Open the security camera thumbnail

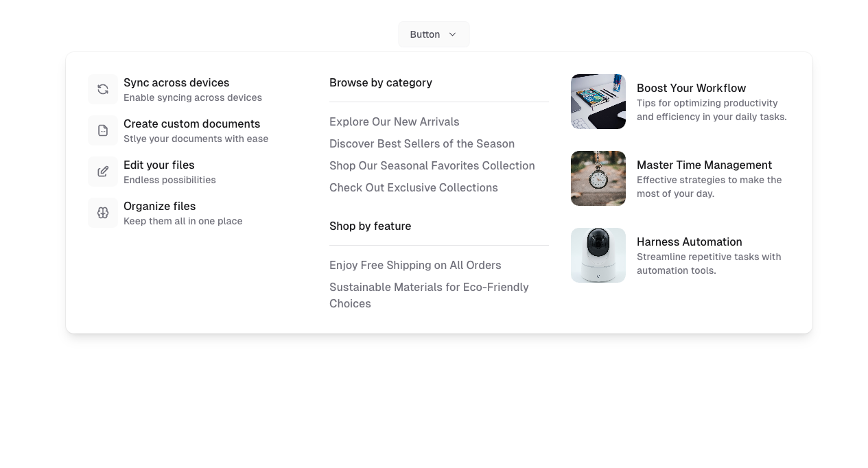(598, 255)
